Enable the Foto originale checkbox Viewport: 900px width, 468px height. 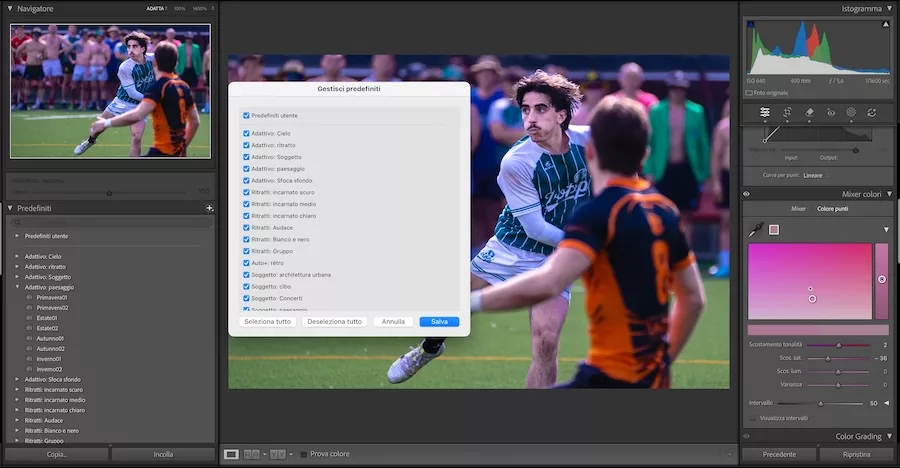coord(749,92)
